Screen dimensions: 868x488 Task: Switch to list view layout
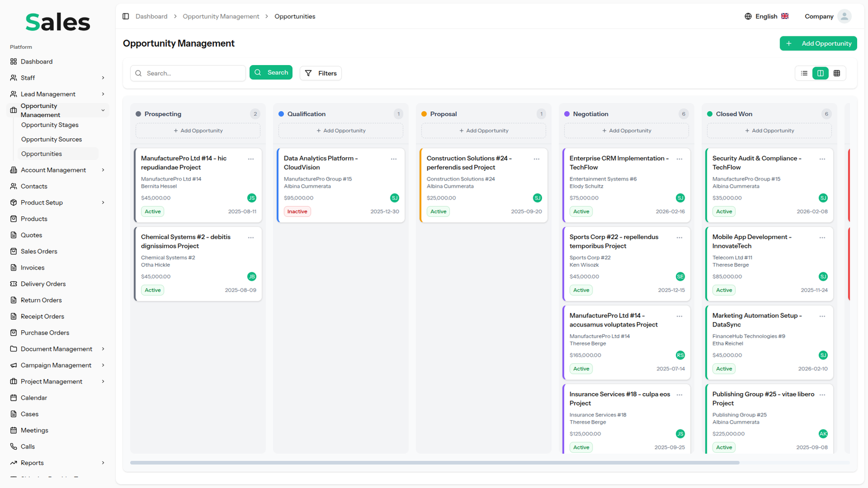tap(804, 73)
